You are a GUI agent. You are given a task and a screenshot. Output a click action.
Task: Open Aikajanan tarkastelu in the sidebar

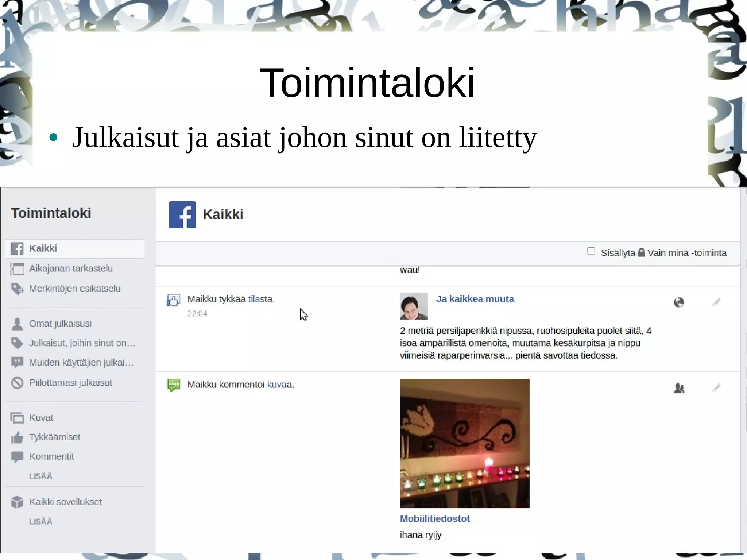[71, 269]
